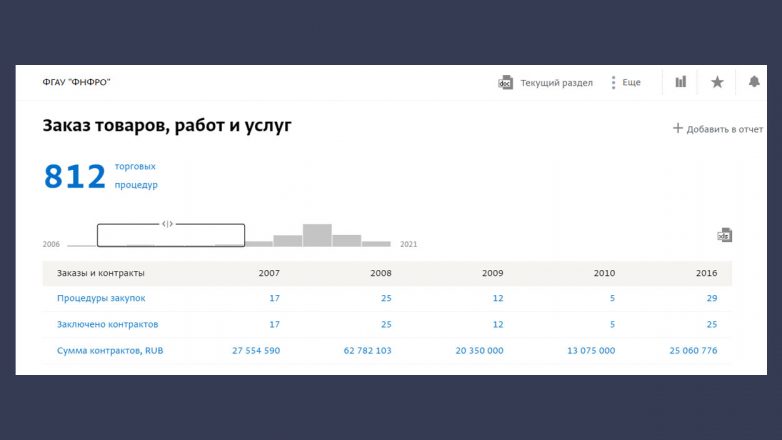Open the Еще three-dots menu

(x=613, y=83)
